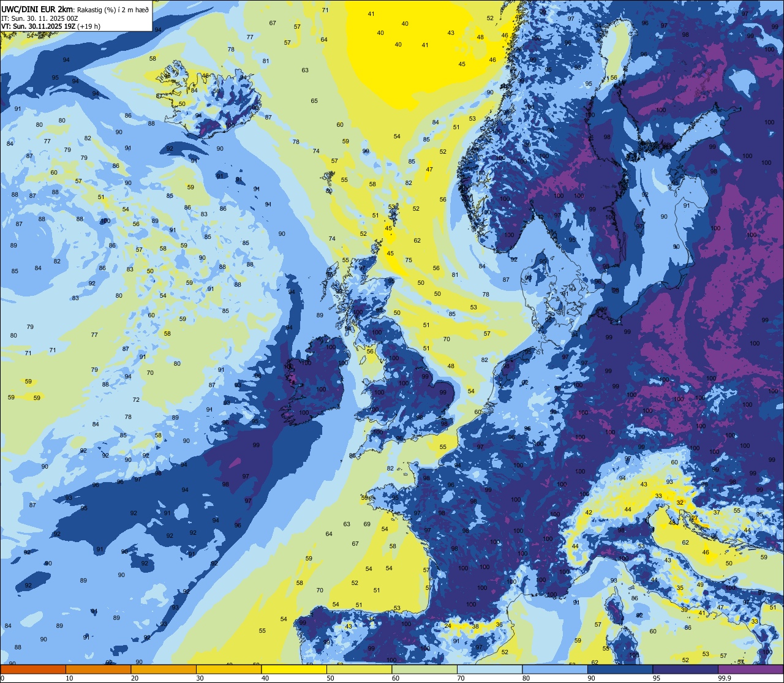Screen dimensions: 784x683
Task: Click the light green 60–70 legend swatch
Action: [x=424, y=669]
